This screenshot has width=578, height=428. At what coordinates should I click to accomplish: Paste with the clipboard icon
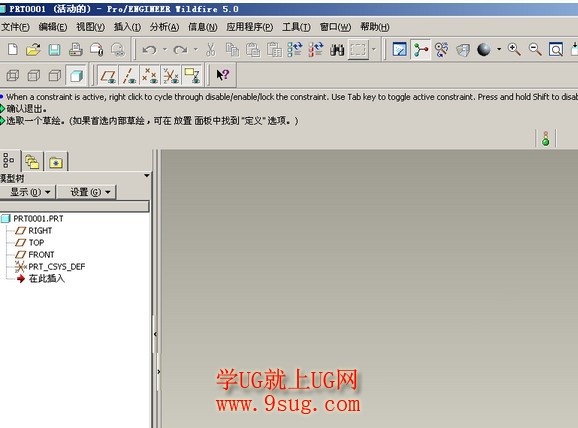point(253,49)
